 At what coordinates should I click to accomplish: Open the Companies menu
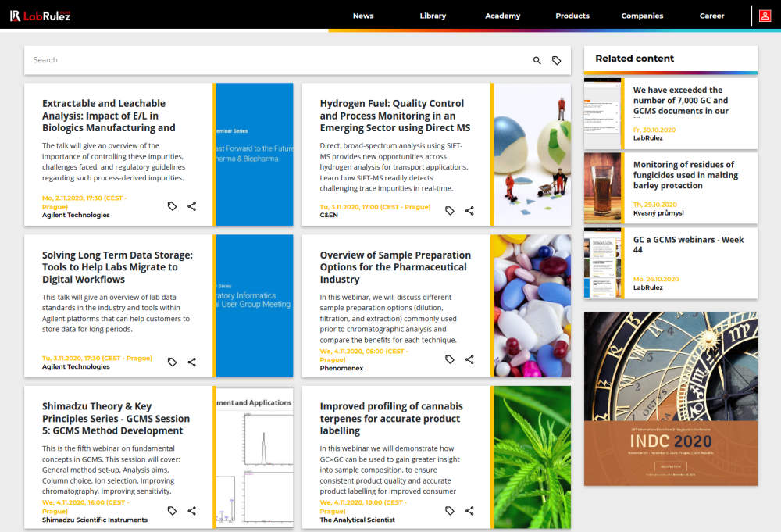pyautogui.click(x=642, y=16)
